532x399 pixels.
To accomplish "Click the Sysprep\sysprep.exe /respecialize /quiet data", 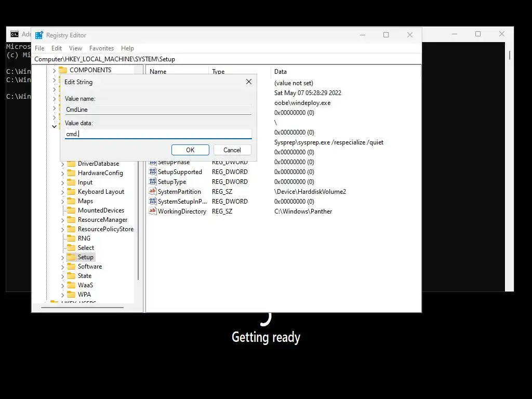I will point(329,142).
